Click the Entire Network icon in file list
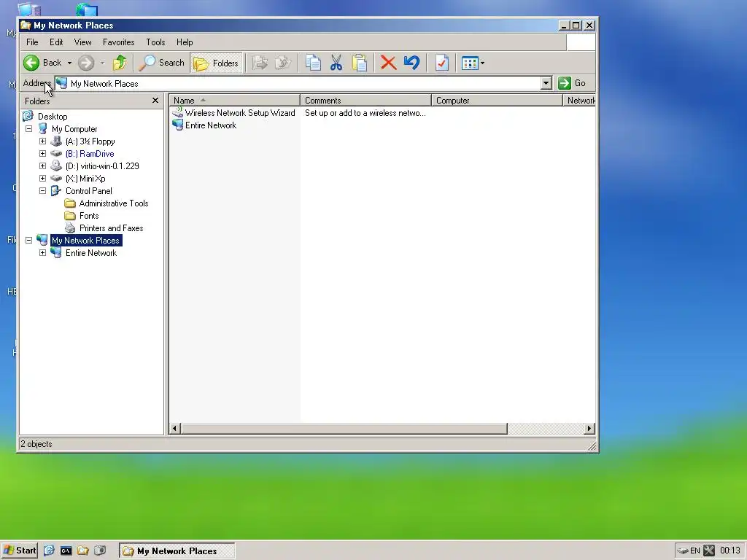Screen dimensions: 747x560 tap(178, 125)
